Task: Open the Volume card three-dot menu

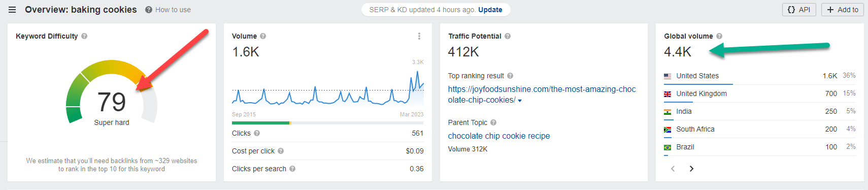Action: pyautogui.click(x=419, y=36)
